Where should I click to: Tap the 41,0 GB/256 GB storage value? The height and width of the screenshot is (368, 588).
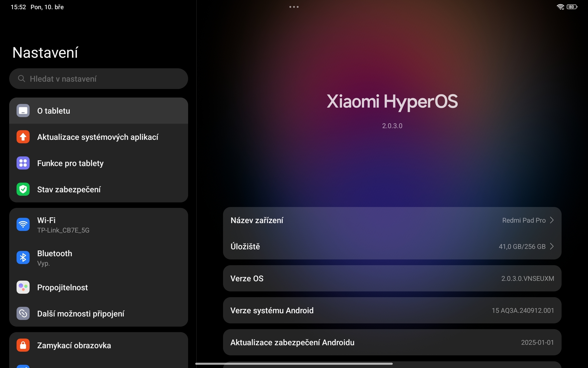[522, 246]
